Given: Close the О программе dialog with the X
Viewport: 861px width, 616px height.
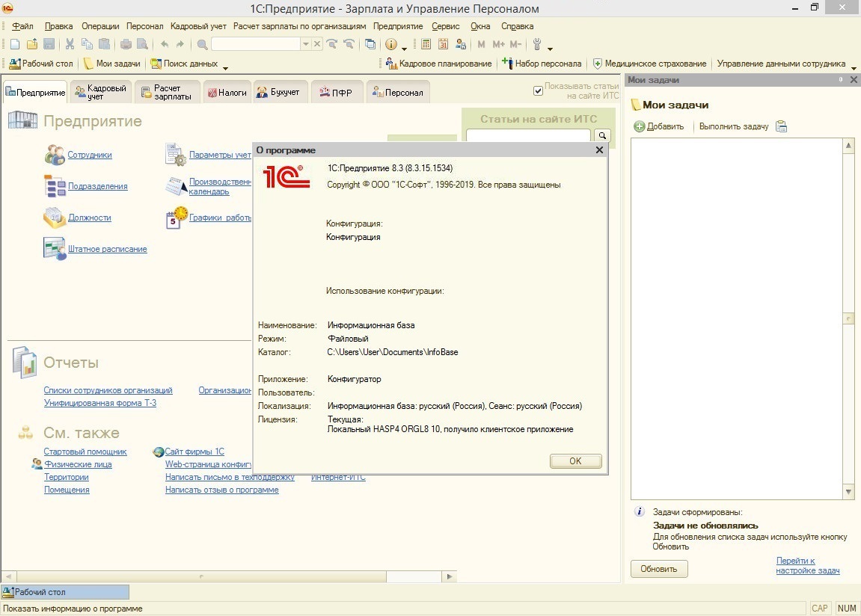Looking at the screenshot, I should pyautogui.click(x=600, y=150).
